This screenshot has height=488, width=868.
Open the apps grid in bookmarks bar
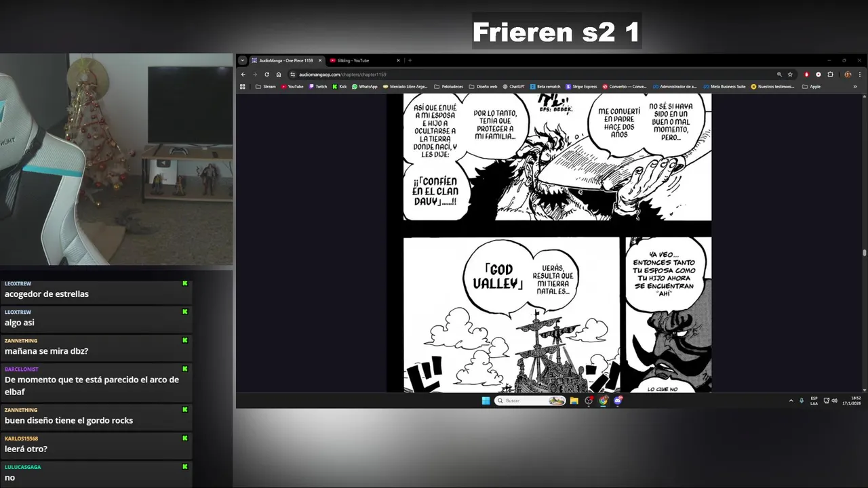[243, 87]
